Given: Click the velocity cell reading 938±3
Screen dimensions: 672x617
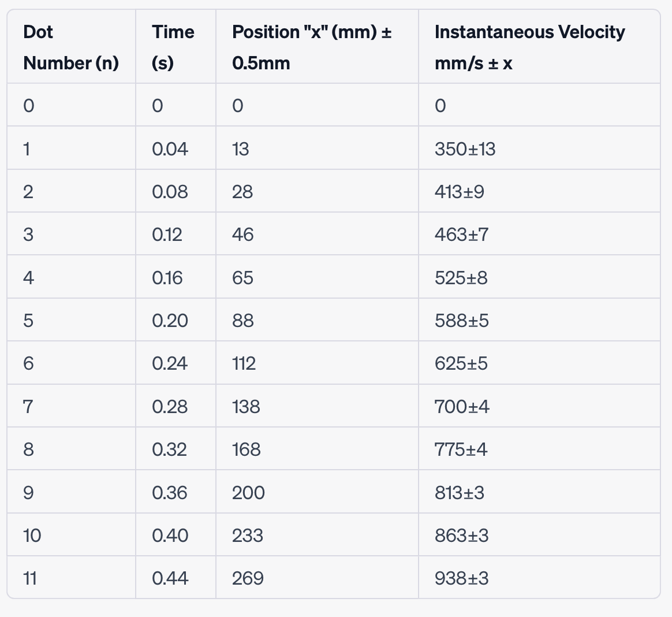Looking at the screenshot, I should coord(462,578).
